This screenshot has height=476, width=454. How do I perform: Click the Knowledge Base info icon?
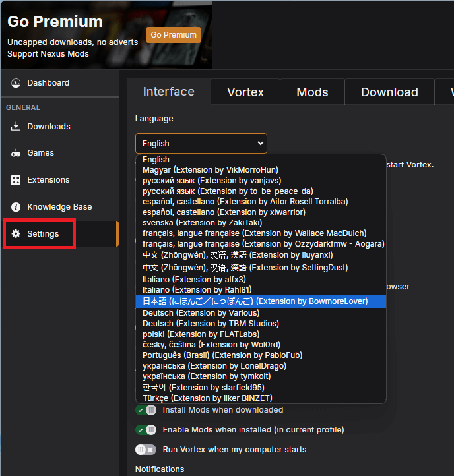point(16,207)
